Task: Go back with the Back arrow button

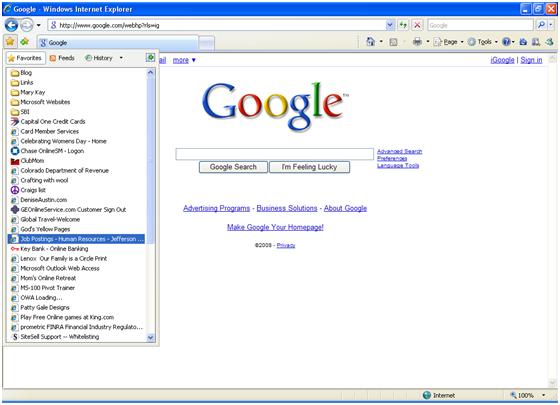Action: pyautogui.click(x=11, y=25)
